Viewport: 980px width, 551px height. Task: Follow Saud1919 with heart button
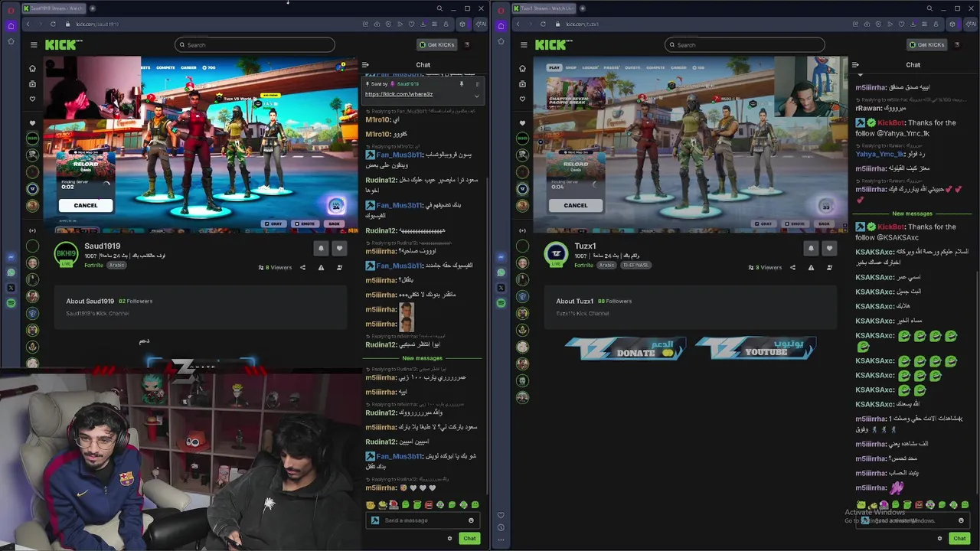339,248
